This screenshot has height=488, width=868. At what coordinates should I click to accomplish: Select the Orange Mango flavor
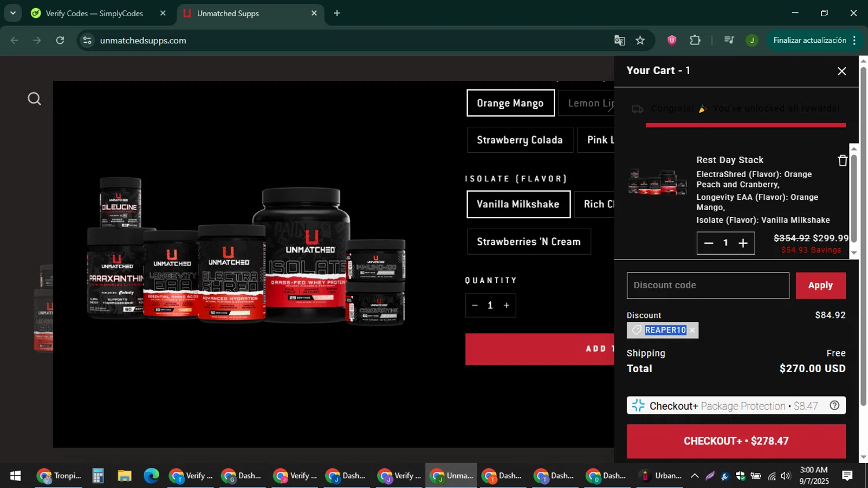(510, 103)
